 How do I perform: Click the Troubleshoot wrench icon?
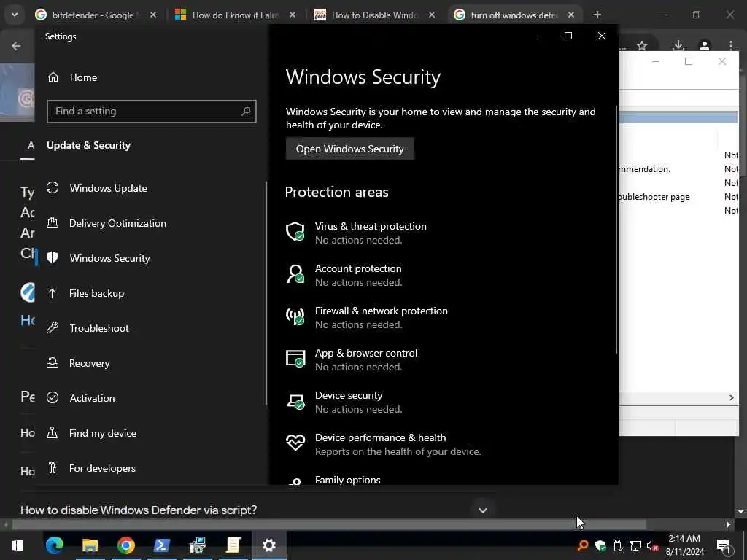53,327
